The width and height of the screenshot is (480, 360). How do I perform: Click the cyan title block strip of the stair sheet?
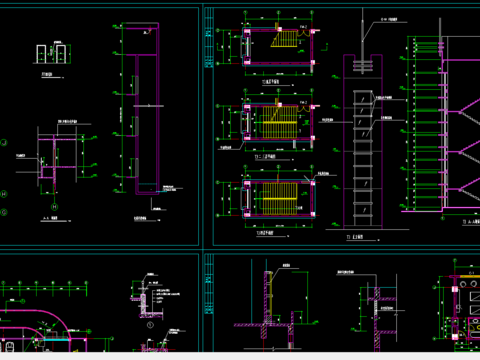pyautogui.click(x=209, y=37)
